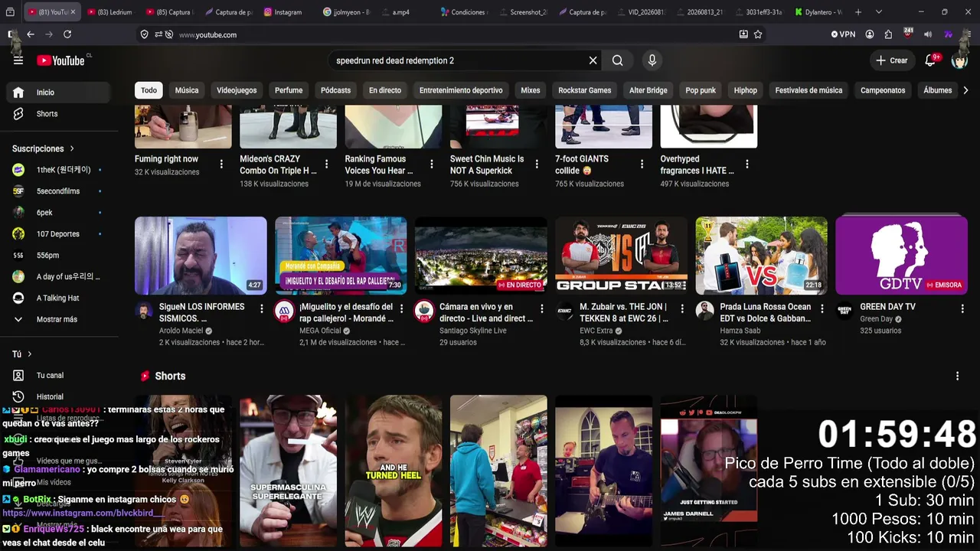The height and width of the screenshot is (551, 980).
Task: Open options for "Sweet Chin Music" short
Action: (537, 164)
